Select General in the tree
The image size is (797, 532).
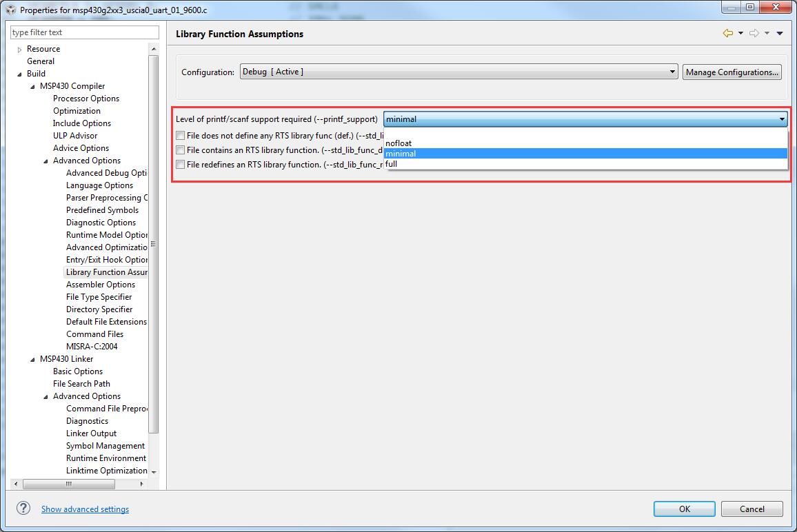point(41,61)
